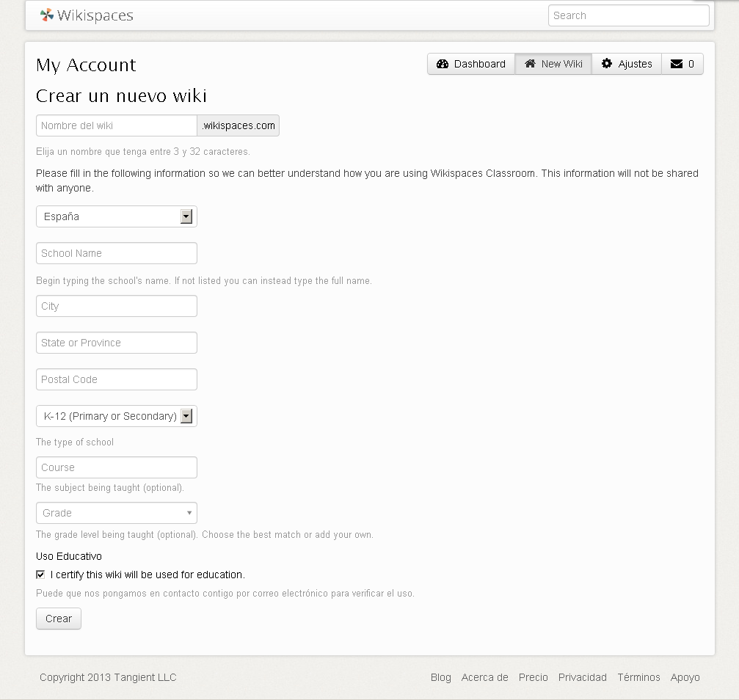Click the School Name field

(117, 253)
